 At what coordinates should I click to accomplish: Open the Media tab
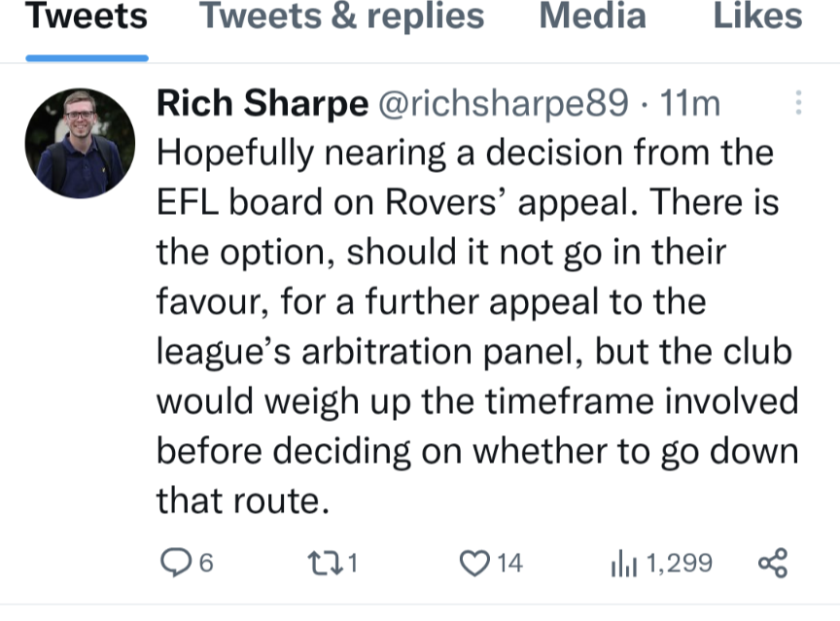tap(592, 16)
